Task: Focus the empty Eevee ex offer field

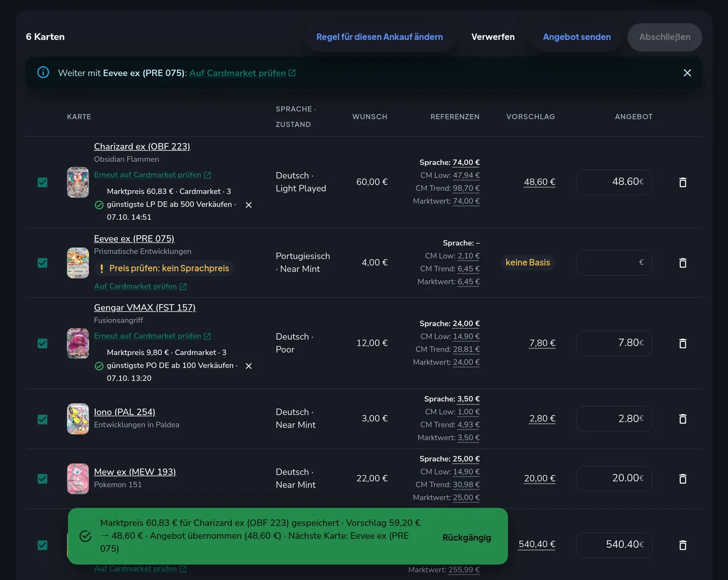Action: [614, 263]
